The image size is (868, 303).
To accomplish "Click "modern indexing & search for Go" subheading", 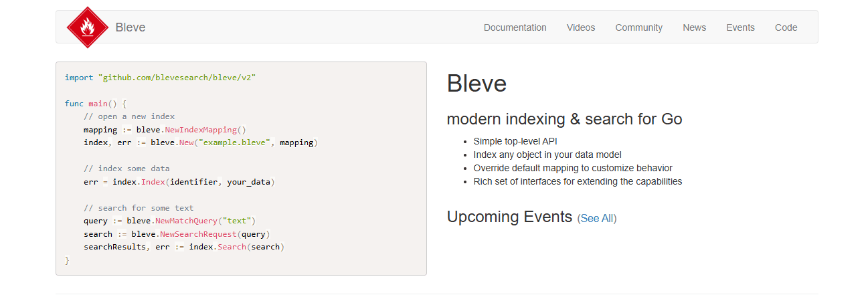I will point(565,120).
